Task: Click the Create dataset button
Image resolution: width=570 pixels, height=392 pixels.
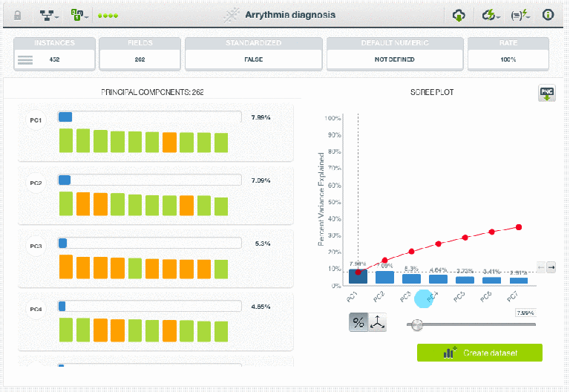Action: pos(479,353)
